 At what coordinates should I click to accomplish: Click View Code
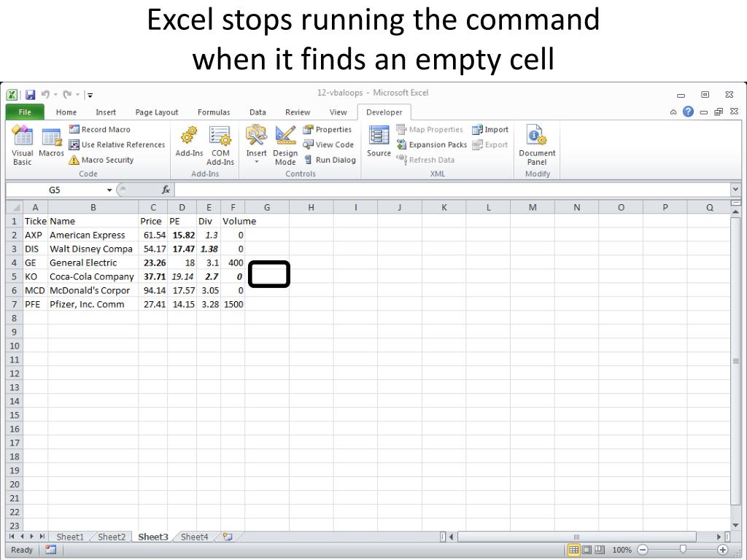click(328, 145)
